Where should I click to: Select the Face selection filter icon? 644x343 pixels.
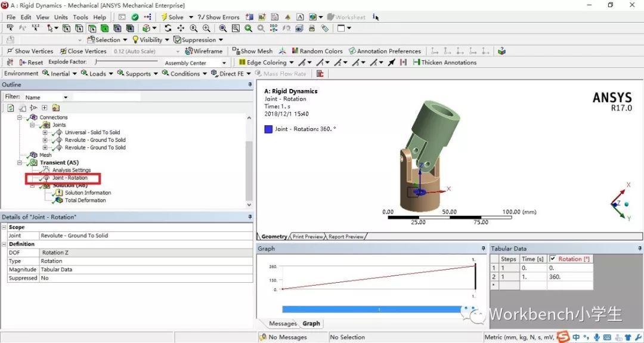pos(92,29)
